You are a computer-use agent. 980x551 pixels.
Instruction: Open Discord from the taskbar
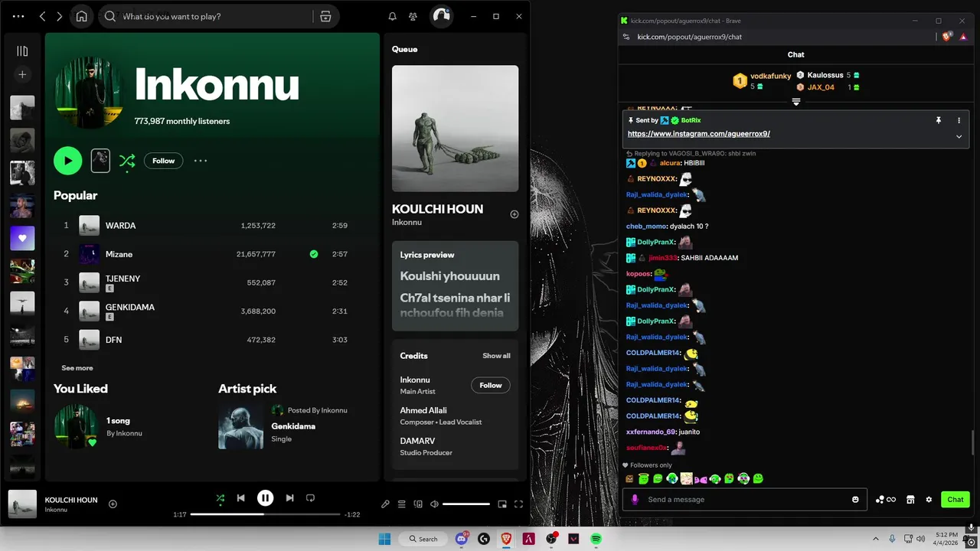pos(462,539)
